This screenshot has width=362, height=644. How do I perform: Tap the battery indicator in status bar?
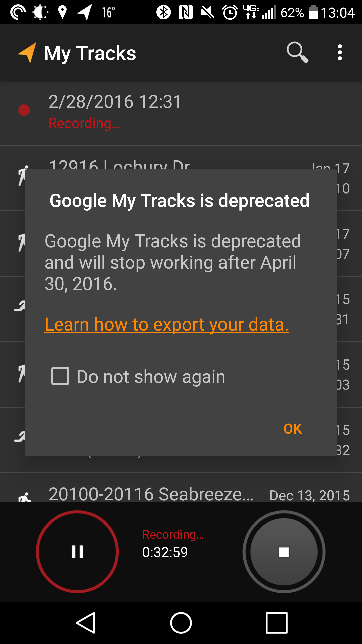313,12
